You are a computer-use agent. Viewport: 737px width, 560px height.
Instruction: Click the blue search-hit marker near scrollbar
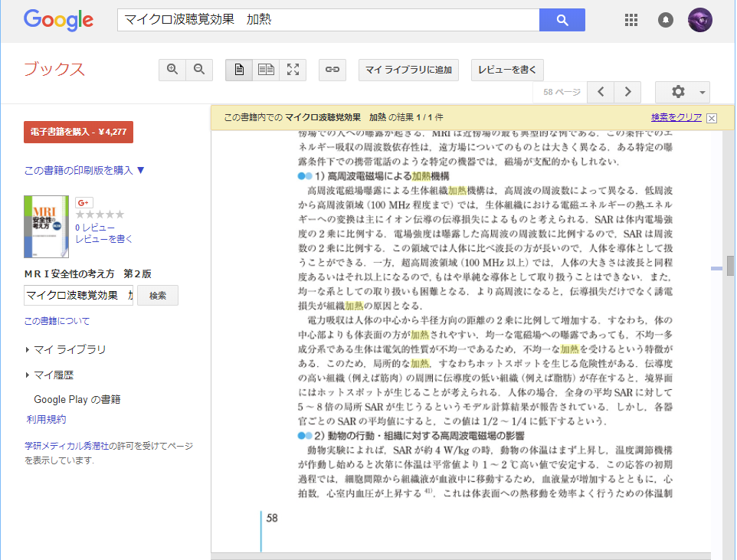tap(716, 268)
